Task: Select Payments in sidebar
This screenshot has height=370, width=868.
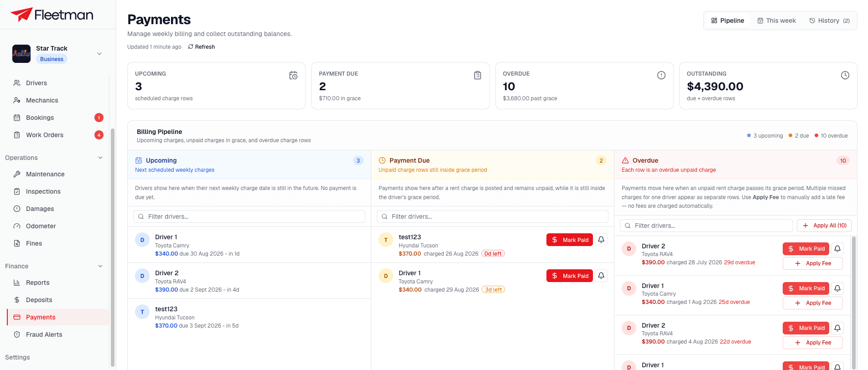Action: coord(58,317)
